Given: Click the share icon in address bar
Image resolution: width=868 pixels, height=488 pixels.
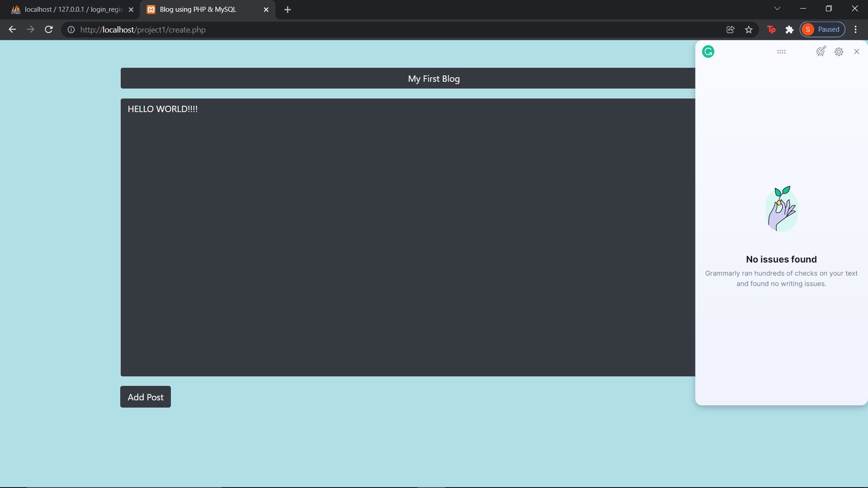Looking at the screenshot, I should click(x=731, y=29).
